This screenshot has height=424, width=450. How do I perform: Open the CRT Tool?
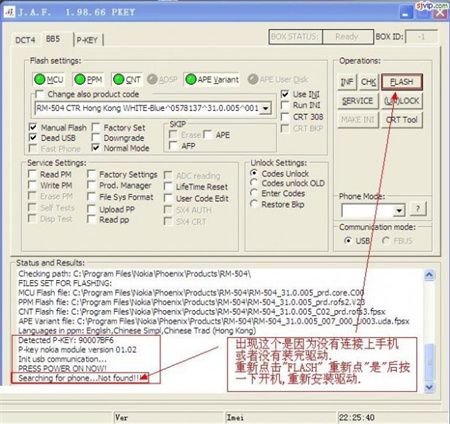coord(402,120)
